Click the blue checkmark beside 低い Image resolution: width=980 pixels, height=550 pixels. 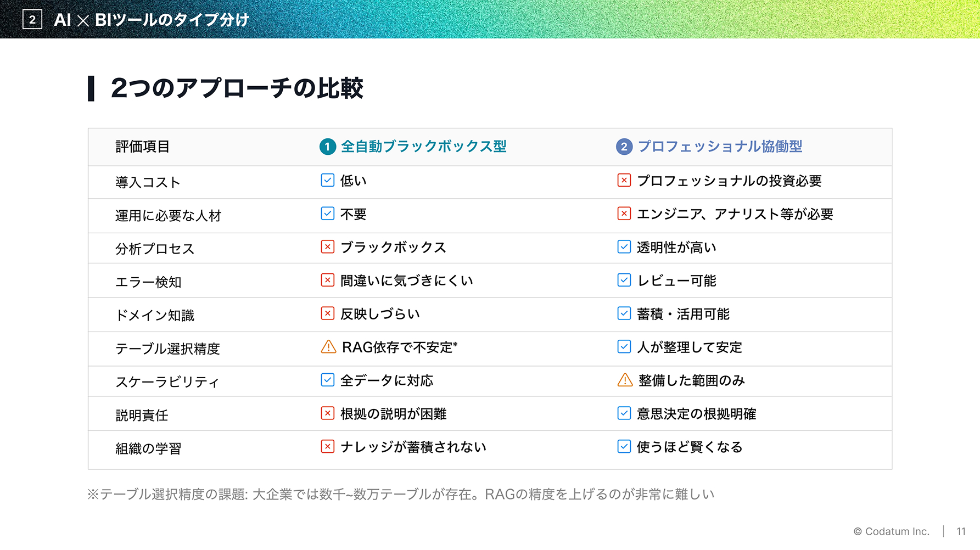coord(327,180)
